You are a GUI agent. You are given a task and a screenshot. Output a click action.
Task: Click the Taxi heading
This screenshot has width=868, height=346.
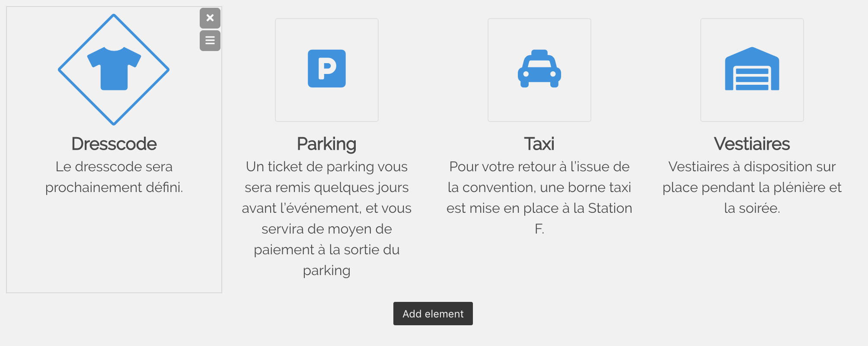click(x=539, y=144)
